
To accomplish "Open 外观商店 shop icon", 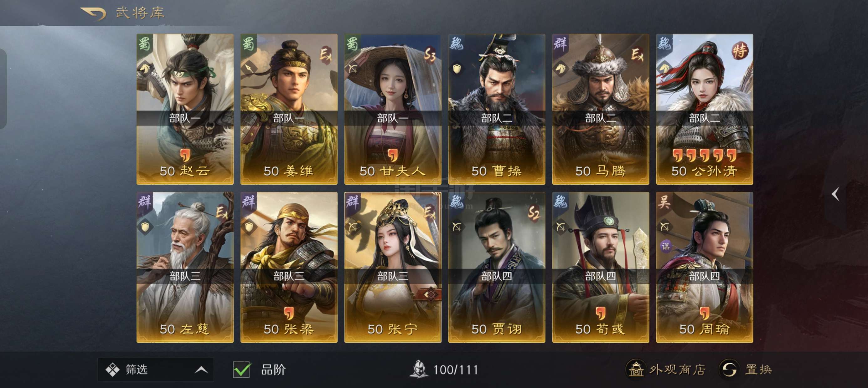I will click(636, 369).
